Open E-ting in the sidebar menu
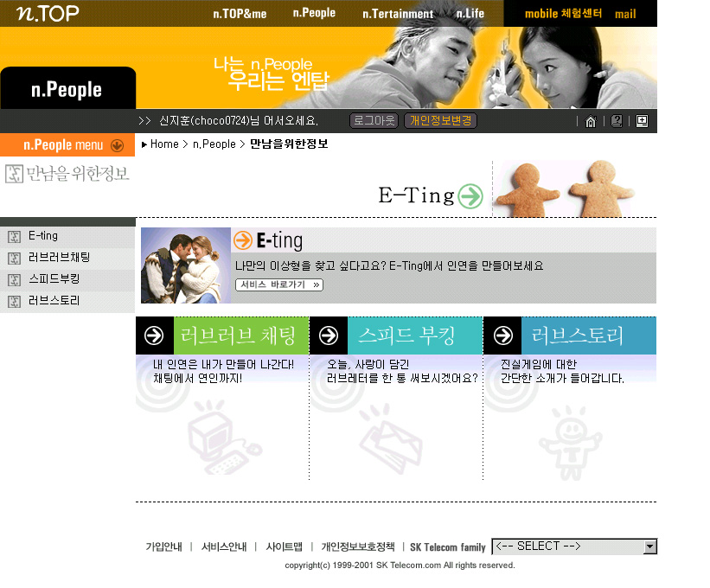Image resolution: width=710 pixels, height=588 pixels. (x=43, y=236)
